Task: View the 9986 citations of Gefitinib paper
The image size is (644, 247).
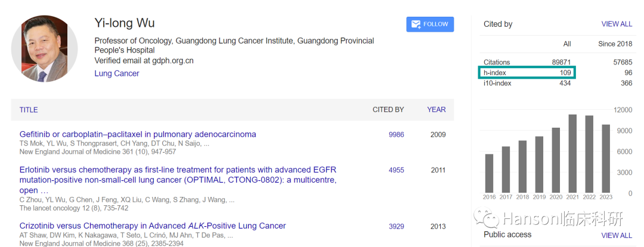Action: click(397, 135)
